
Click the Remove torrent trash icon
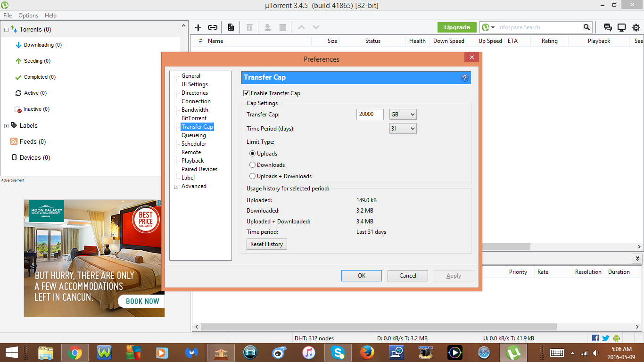pyautogui.click(x=249, y=27)
